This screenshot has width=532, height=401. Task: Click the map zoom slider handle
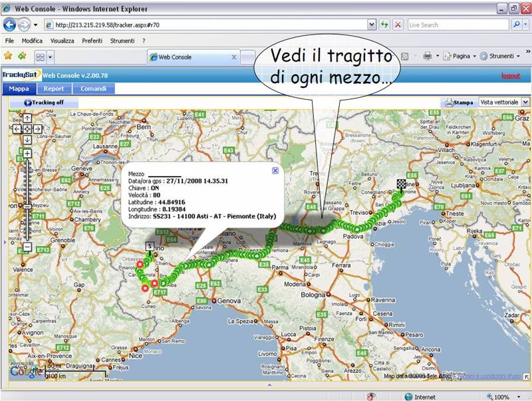27,206
